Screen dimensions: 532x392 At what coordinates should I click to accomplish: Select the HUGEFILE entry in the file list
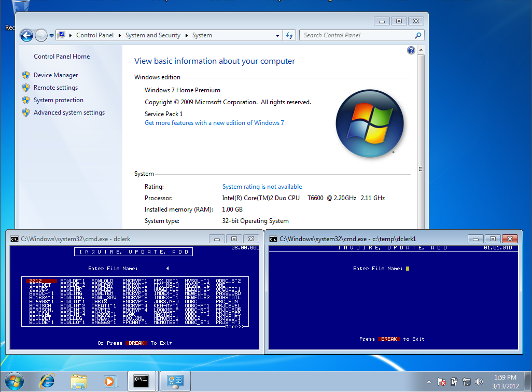(166, 289)
